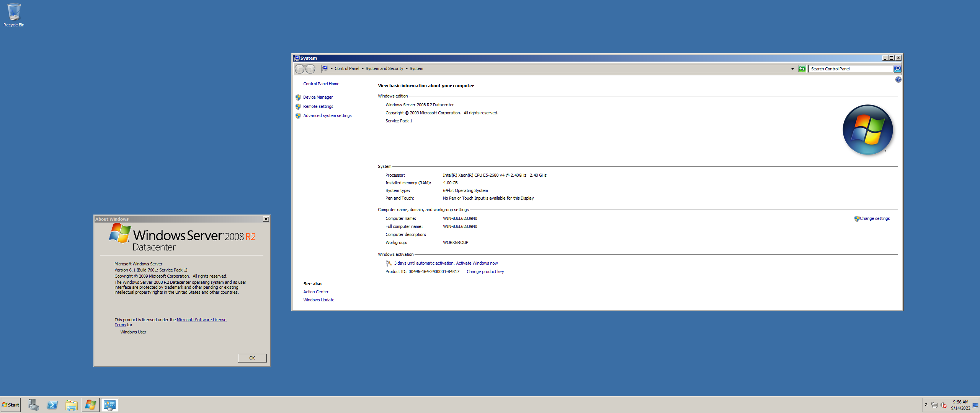Close the About Windows dialog
This screenshot has width=980, height=413.
(266, 219)
